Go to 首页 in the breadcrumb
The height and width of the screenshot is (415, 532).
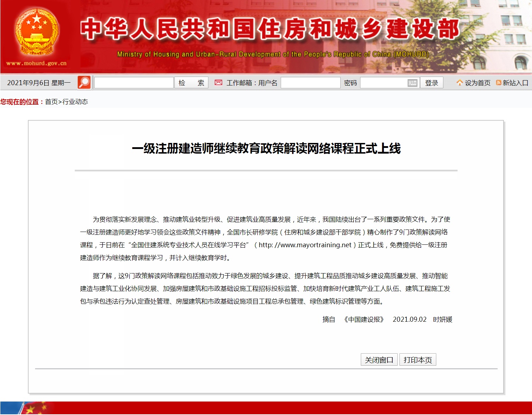(x=51, y=102)
